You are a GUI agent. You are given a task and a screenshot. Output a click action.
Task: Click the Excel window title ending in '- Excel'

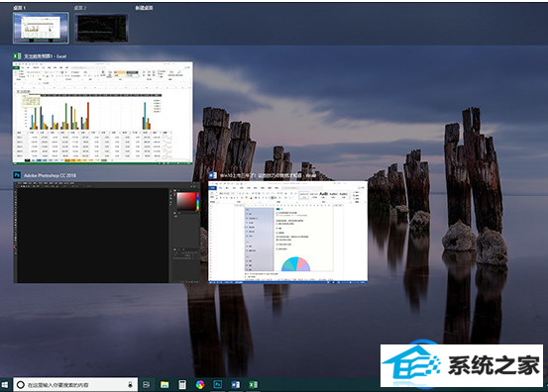(45, 56)
